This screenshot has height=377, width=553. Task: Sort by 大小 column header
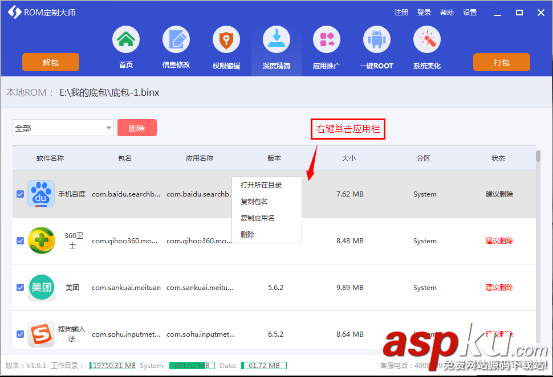tap(349, 158)
